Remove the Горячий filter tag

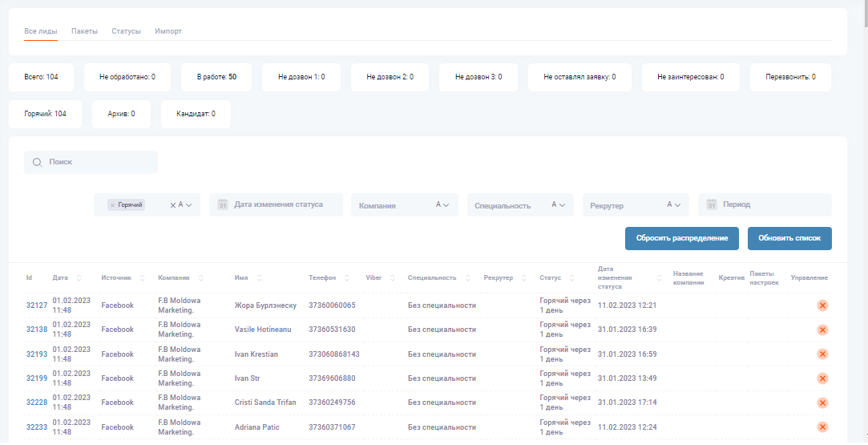pyautogui.click(x=112, y=205)
